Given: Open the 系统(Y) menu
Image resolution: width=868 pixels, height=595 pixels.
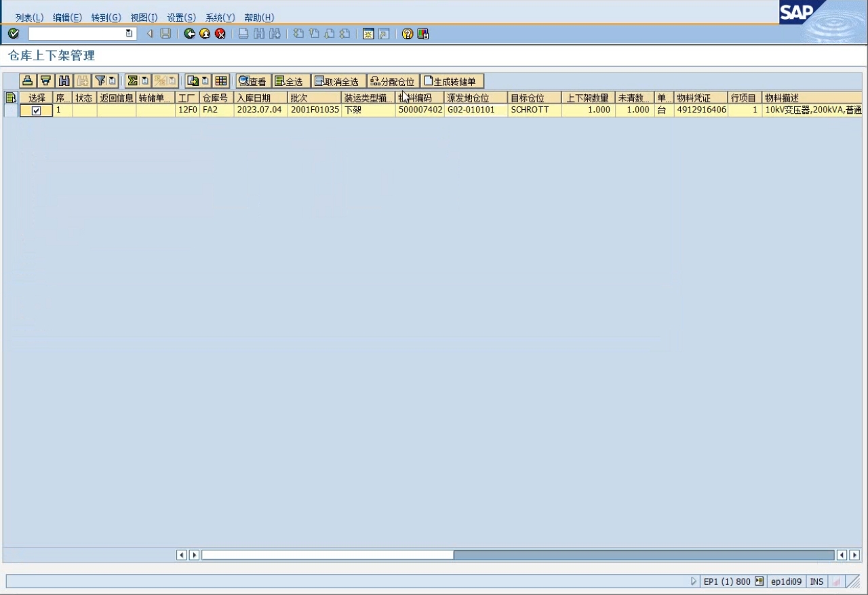Looking at the screenshot, I should [x=220, y=18].
